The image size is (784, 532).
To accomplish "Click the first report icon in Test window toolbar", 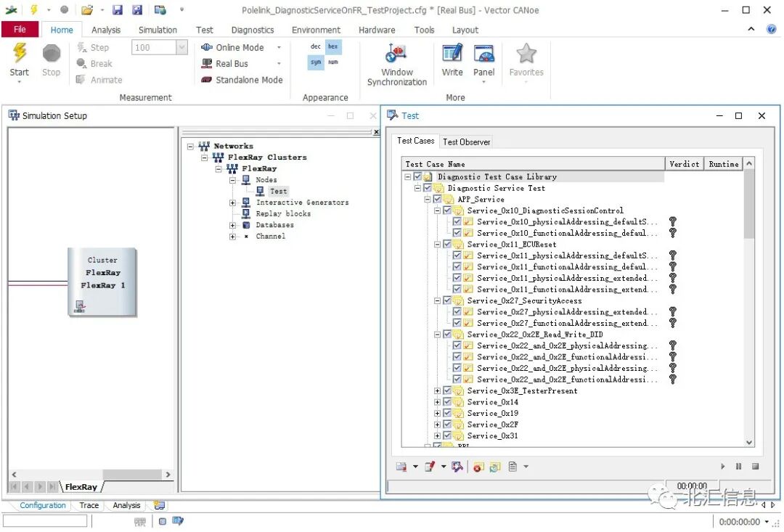I will pyautogui.click(x=401, y=467).
